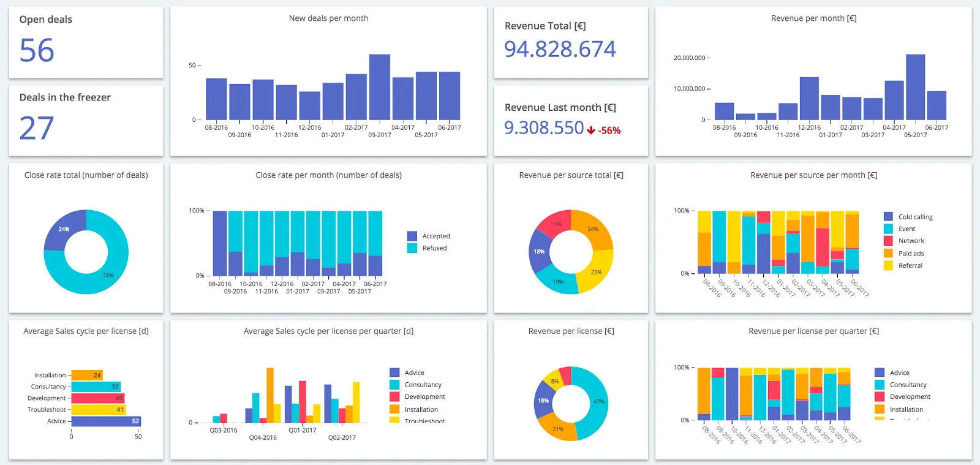The image size is (980, 465).
Task: Click the Revenue Total [€] heading
Action: [545, 26]
